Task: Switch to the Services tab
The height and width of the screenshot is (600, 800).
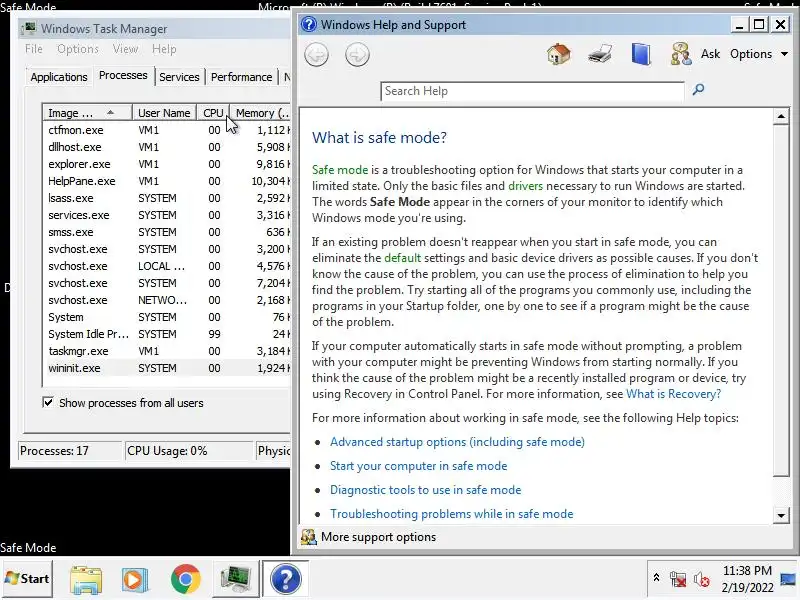Action: coord(179,77)
